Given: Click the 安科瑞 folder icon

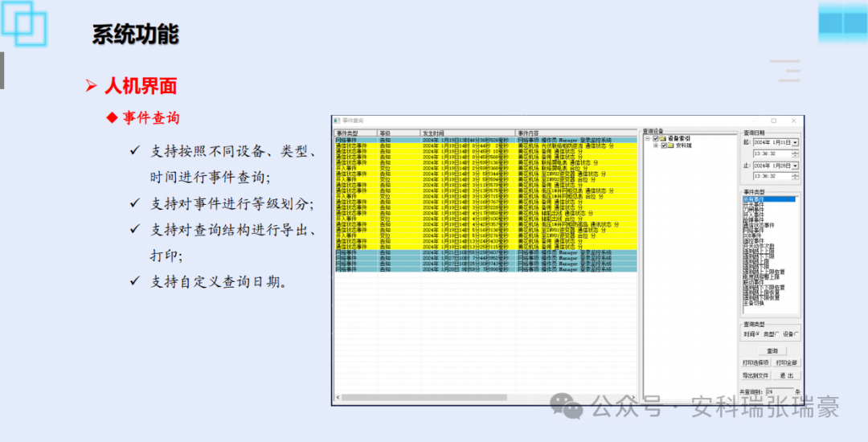Looking at the screenshot, I should [671, 145].
